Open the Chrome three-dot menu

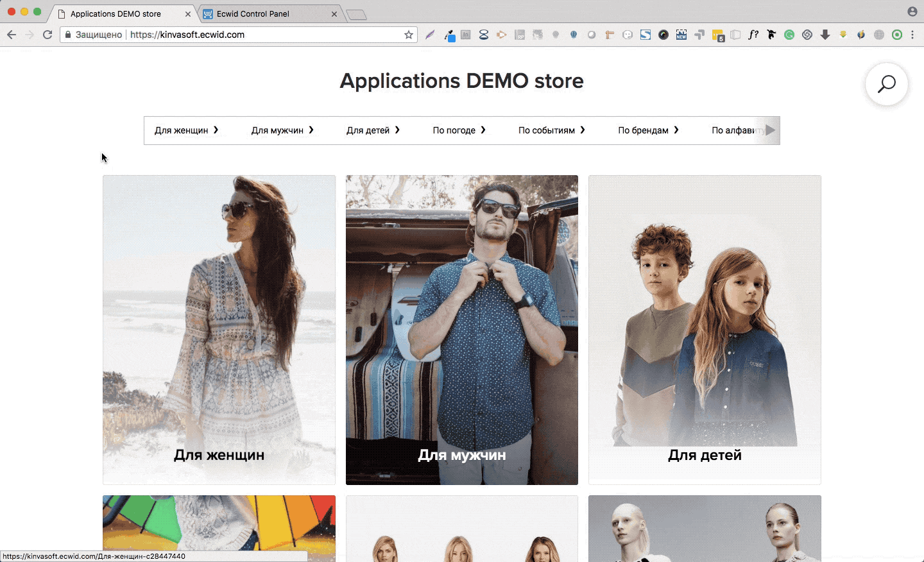point(912,35)
